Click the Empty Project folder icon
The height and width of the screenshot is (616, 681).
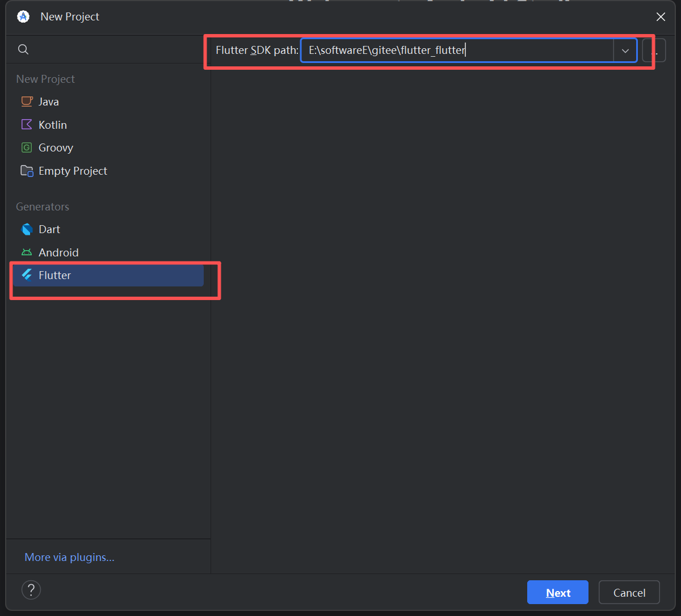click(27, 171)
